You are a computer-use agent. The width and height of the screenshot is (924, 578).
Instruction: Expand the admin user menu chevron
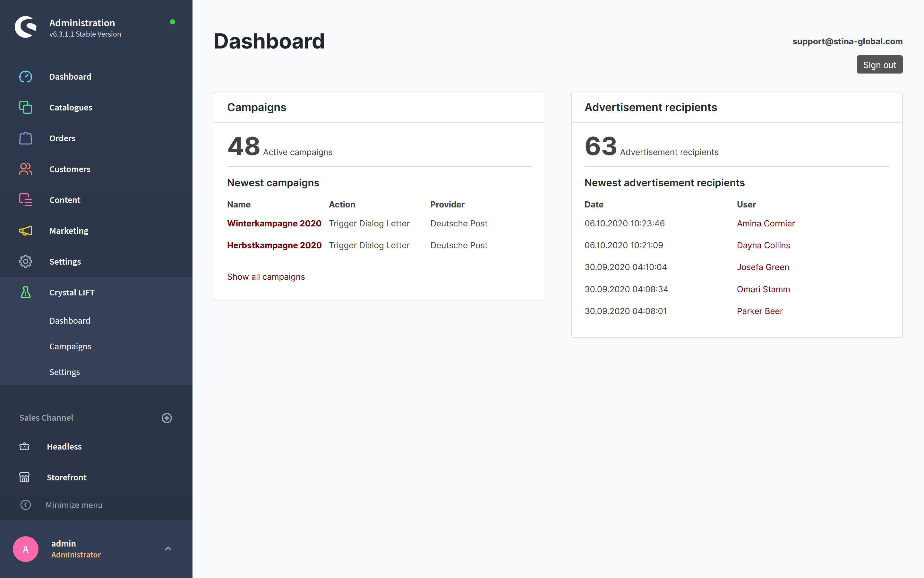168,548
